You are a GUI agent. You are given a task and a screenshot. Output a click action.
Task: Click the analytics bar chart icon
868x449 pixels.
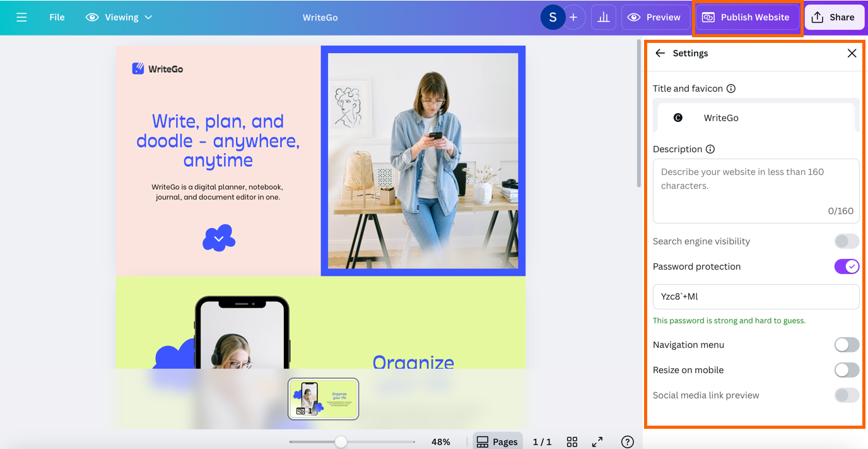[x=604, y=17]
